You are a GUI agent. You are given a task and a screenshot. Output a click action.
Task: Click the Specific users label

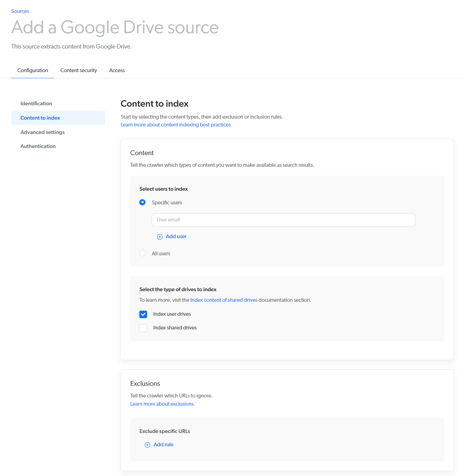(167, 203)
